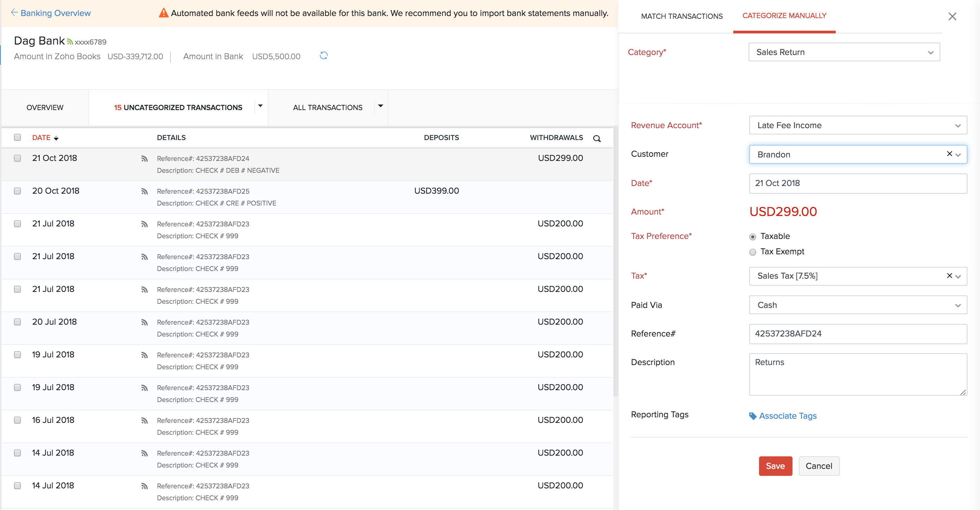
Task: Click the Save button
Action: click(x=775, y=466)
